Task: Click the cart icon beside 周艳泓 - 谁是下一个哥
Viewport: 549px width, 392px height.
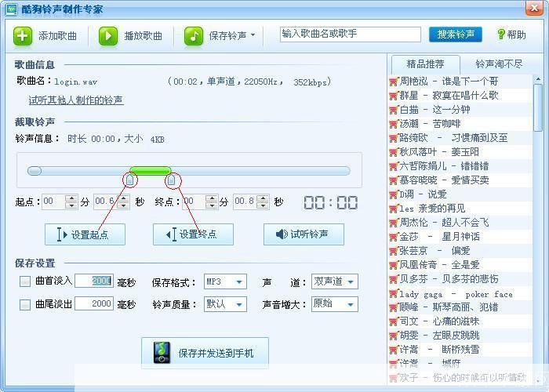Action: [x=394, y=82]
